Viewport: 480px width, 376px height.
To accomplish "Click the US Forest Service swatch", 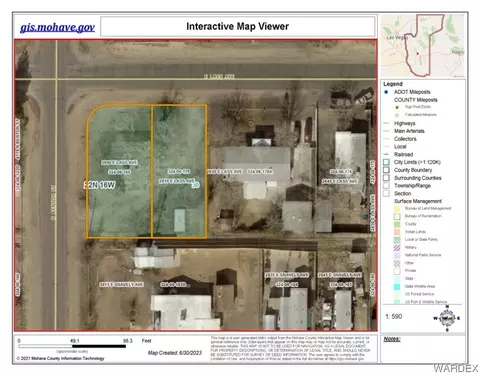I will 397,294.
